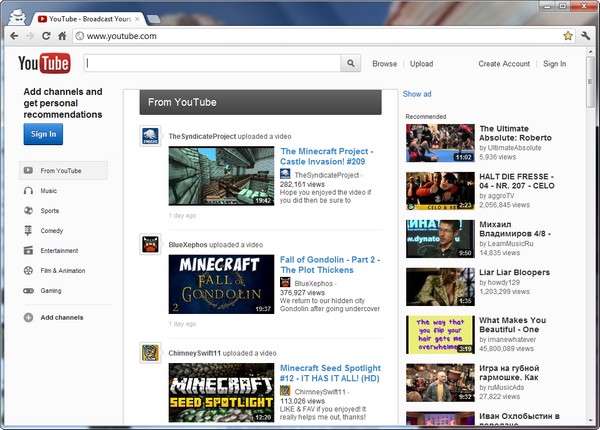Open Fall of Gondolin Part 2 title

click(330, 264)
